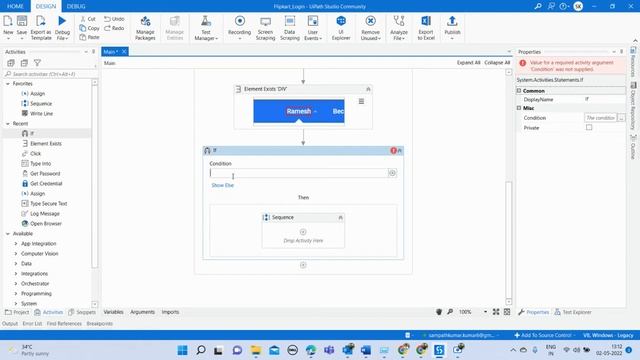Screen dimensions: 640x360
Task: Open User Events menu icon
Action: pyautogui.click(x=313, y=21)
